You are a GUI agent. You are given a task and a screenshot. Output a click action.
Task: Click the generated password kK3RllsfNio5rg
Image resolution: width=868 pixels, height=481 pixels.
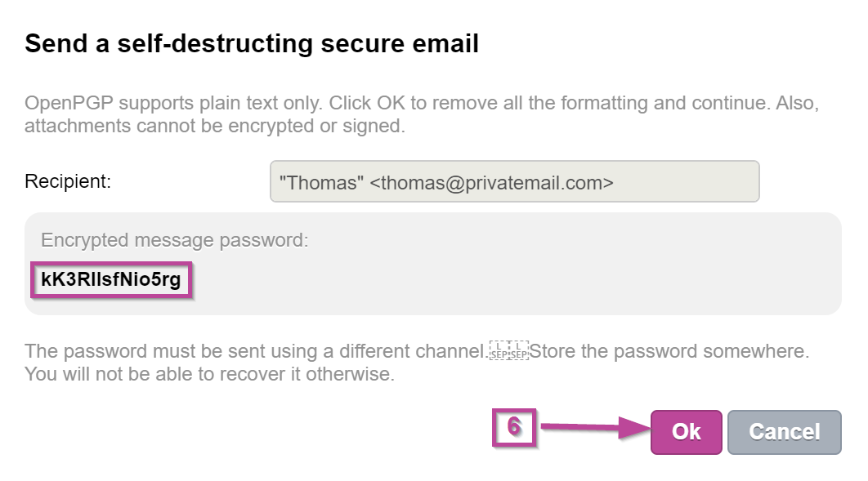(x=110, y=281)
